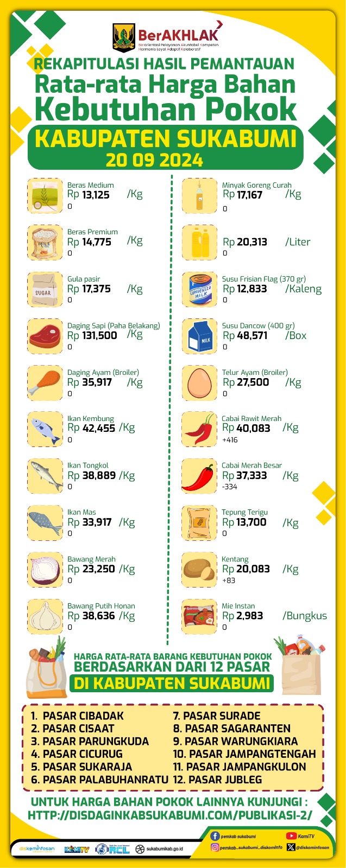The height and width of the screenshot is (868, 346).
Task: Click the Susu Frisian Flag can icon
Action: [199, 289]
